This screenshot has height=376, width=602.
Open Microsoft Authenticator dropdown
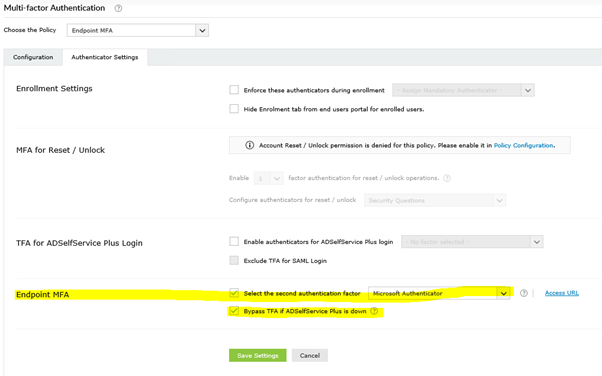[x=439, y=293]
